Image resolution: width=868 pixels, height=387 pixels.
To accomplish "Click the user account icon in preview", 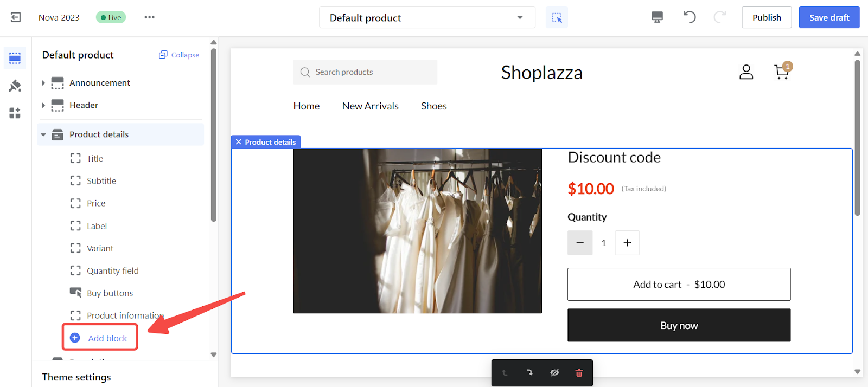I will coord(746,72).
